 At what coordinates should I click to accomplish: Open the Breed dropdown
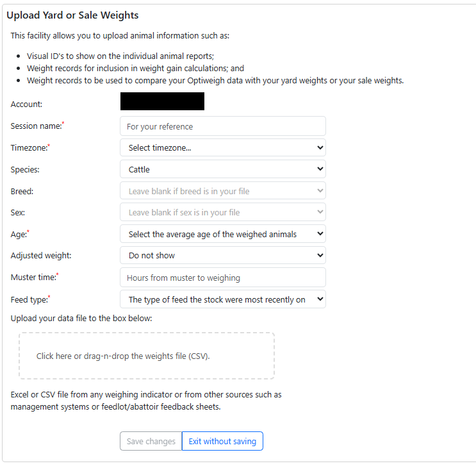(x=222, y=191)
